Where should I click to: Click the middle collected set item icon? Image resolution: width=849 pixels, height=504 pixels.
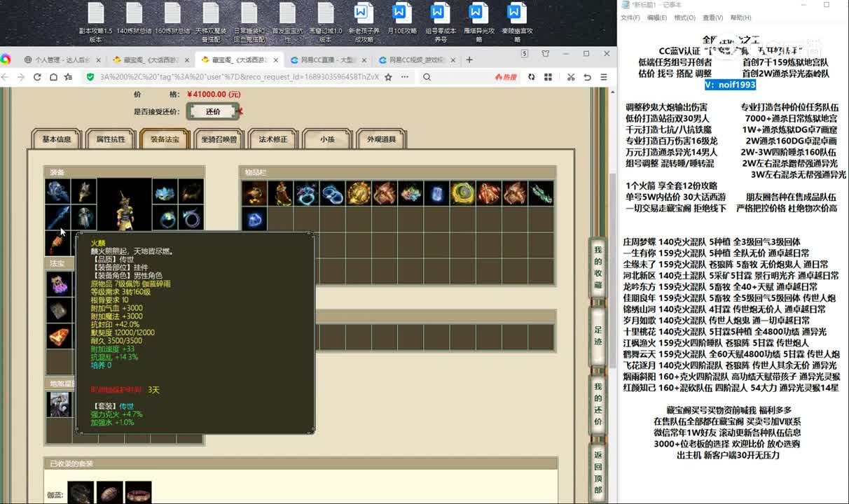click(x=109, y=493)
